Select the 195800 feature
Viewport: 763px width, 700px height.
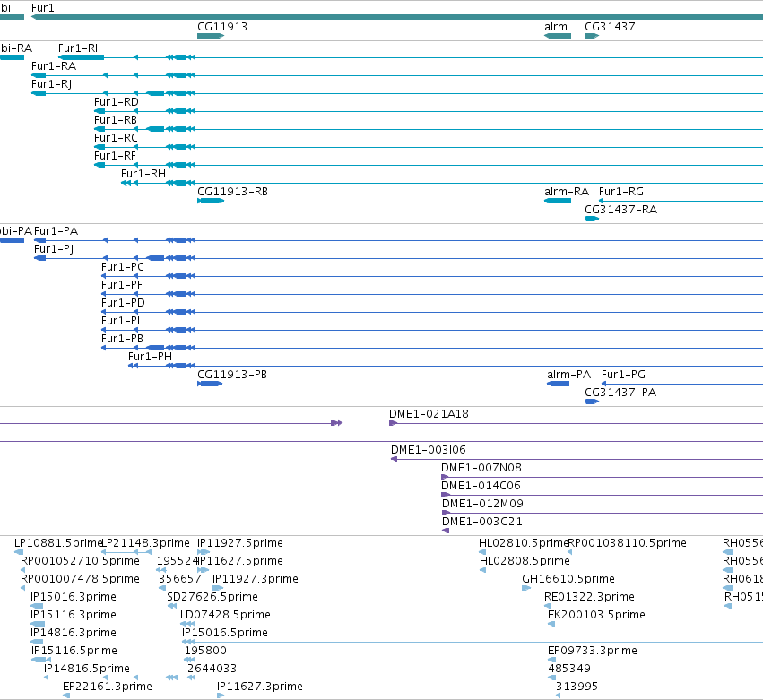pos(190,660)
